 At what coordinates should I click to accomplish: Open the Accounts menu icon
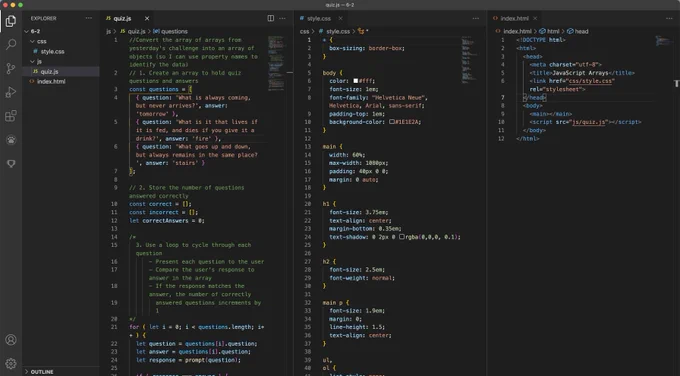11,340
